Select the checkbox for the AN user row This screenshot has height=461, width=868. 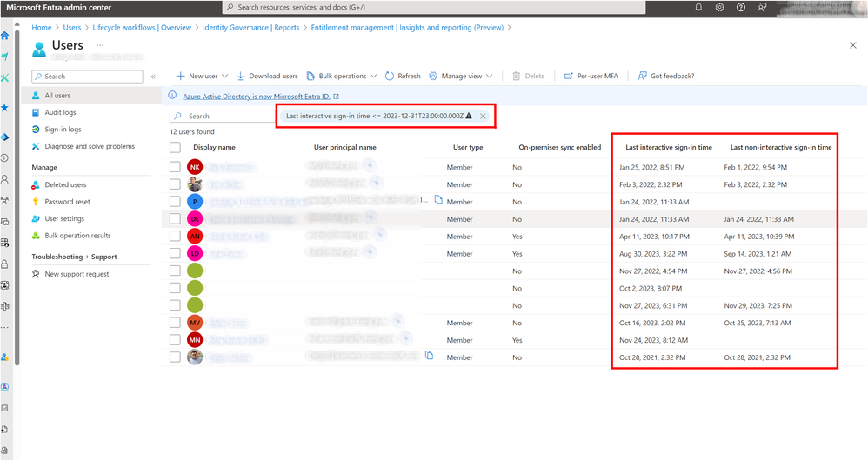(175, 236)
